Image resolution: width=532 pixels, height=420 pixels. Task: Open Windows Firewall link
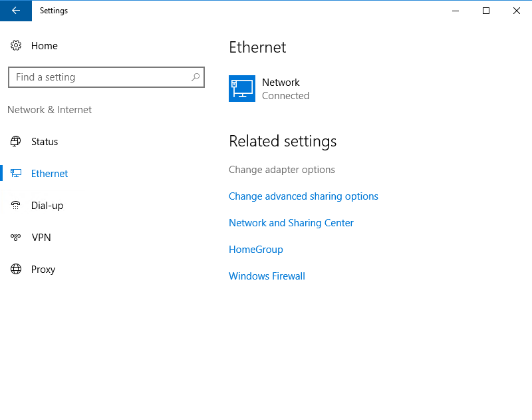[x=267, y=276]
